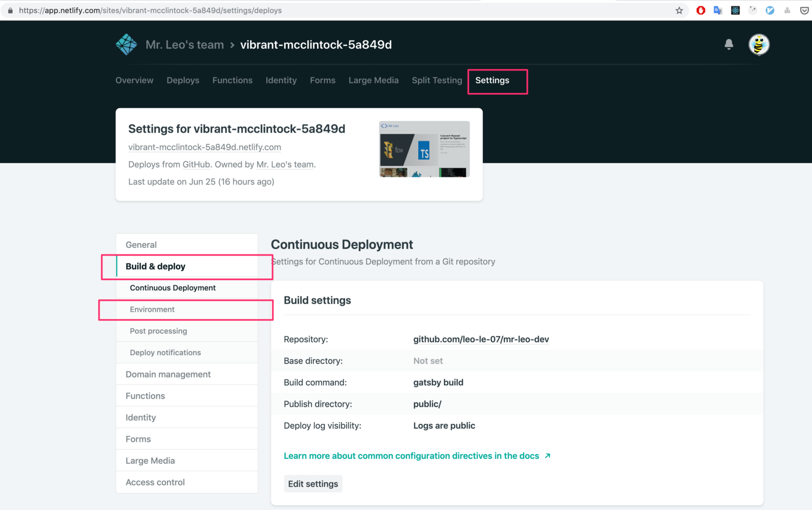Open github.com/leo-le-07/mr-leo-dev repository link
The image size is (812, 510).
[x=481, y=339]
